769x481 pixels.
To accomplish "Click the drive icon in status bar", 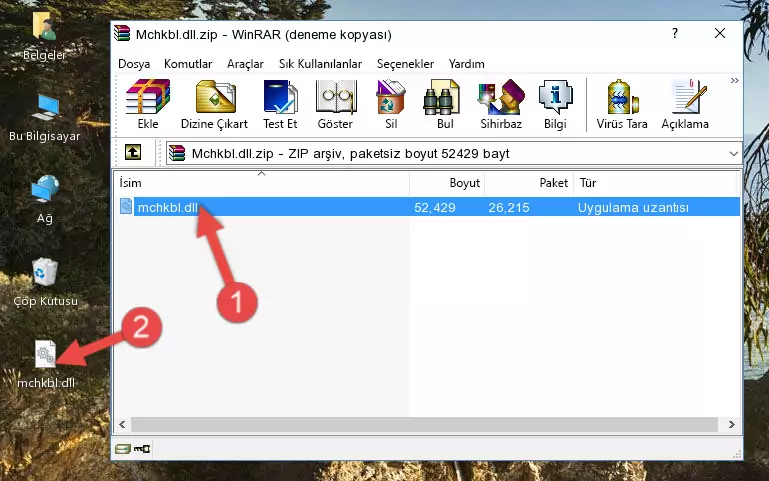I will click(123, 448).
